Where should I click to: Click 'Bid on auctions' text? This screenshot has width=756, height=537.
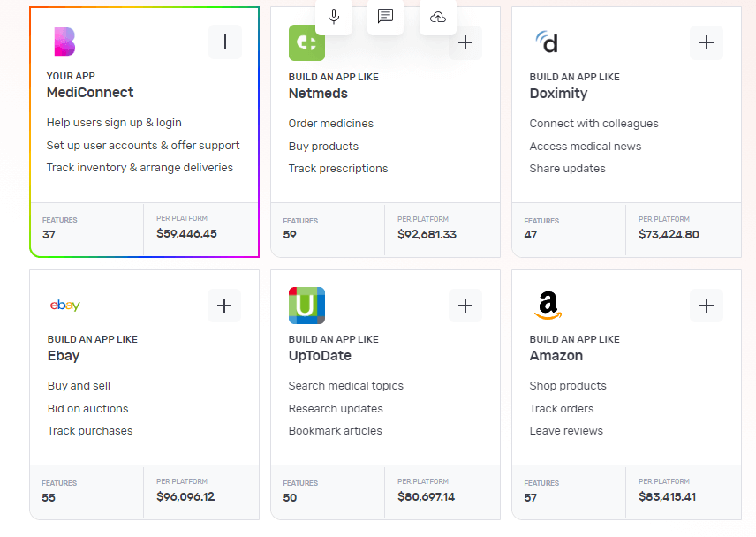pyautogui.click(x=87, y=409)
